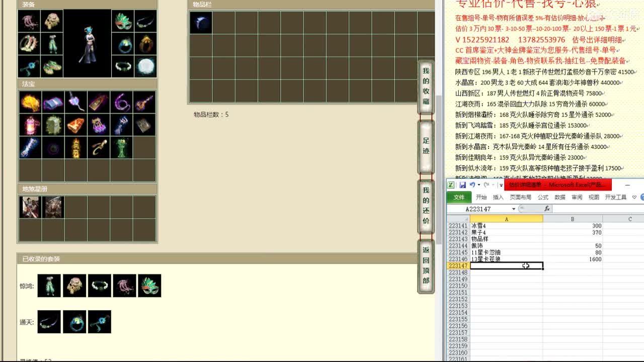Open the 我的还价 side tab
644x362 pixels.
[x=426, y=206]
